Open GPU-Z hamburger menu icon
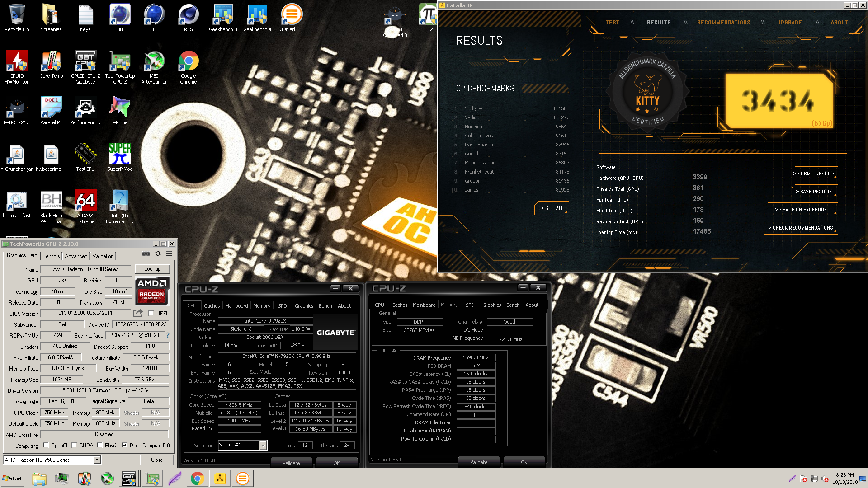Screen dimensions: 868x488 tap(170, 254)
